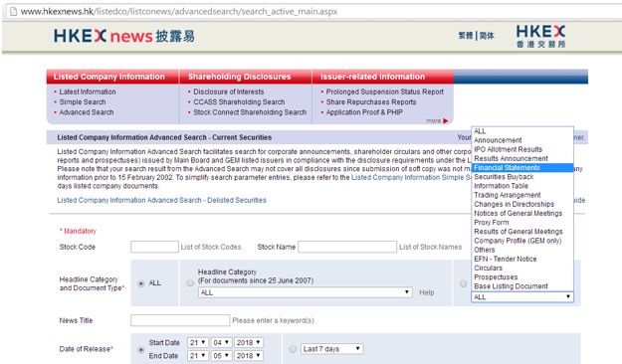Choose Others in document type list

click(x=522, y=250)
